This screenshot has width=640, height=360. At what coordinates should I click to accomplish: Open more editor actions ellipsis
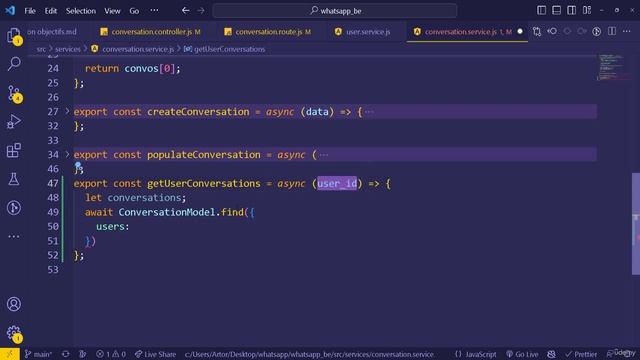(627, 31)
